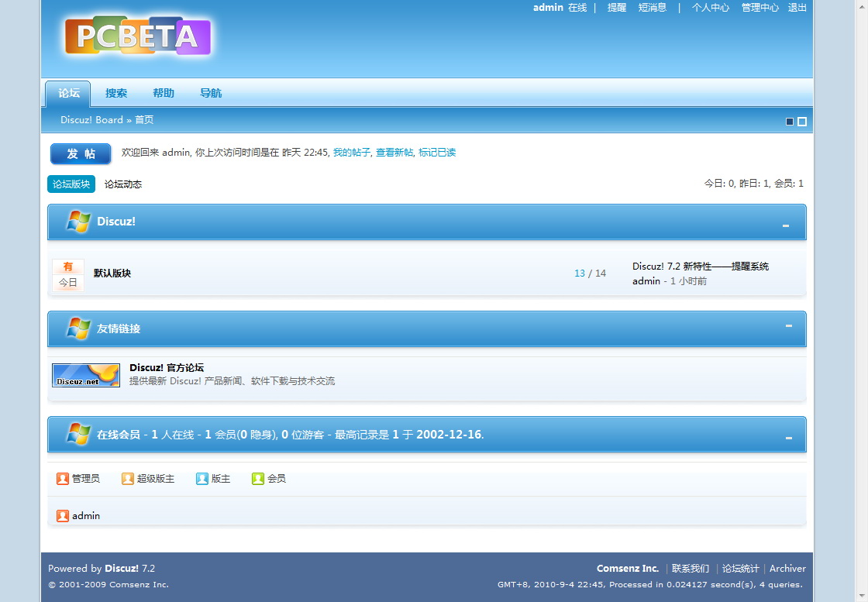Collapse the 在线会员 section
This screenshot has height=602, width=868.
pyautogui.click(x=789, y=439)
